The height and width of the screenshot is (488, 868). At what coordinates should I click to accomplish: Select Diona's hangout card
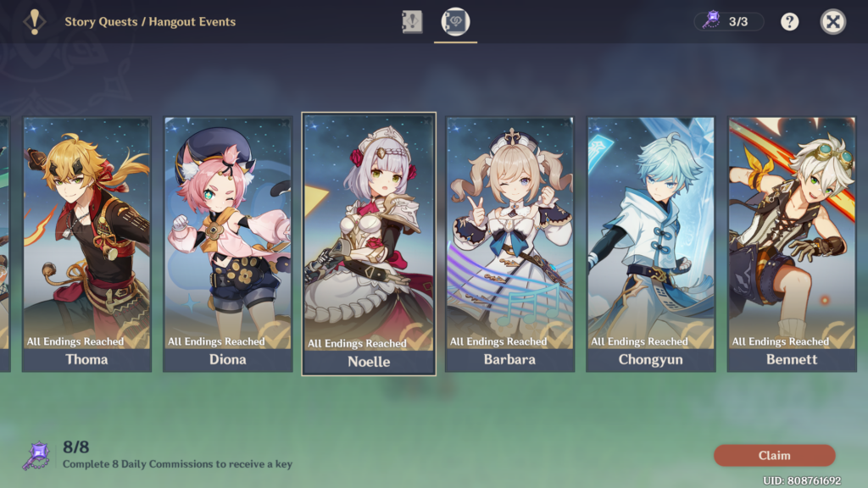point(228,244)
